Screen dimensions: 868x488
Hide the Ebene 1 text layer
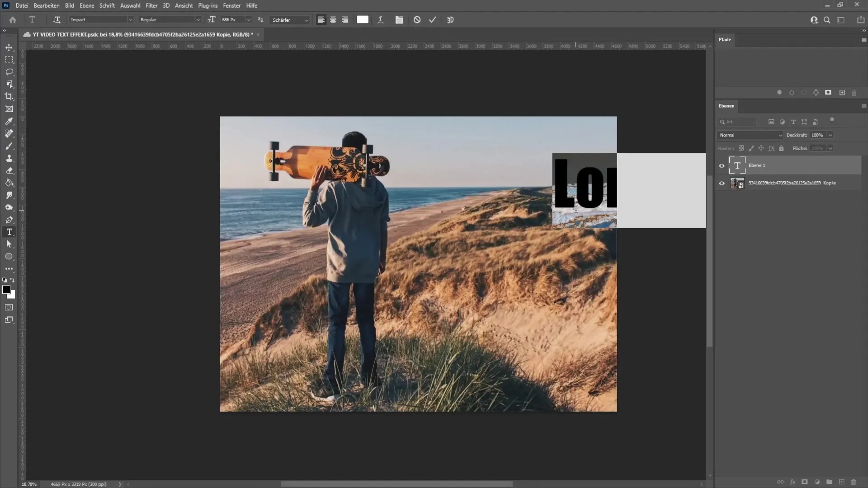point(722,166)
